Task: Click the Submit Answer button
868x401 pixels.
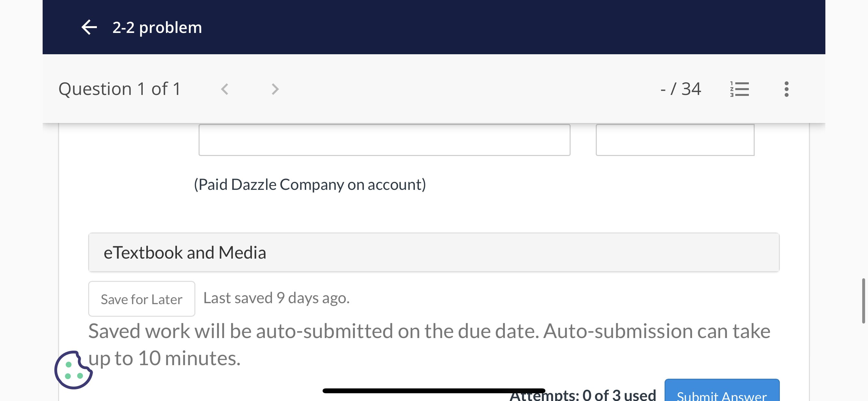Action: click(722, 391)
